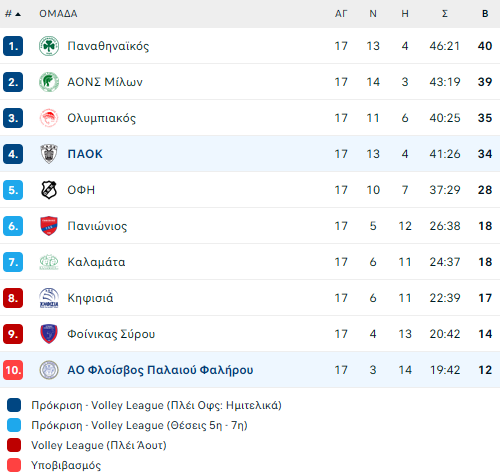Sort by the Ν wins column

(373, 14)
